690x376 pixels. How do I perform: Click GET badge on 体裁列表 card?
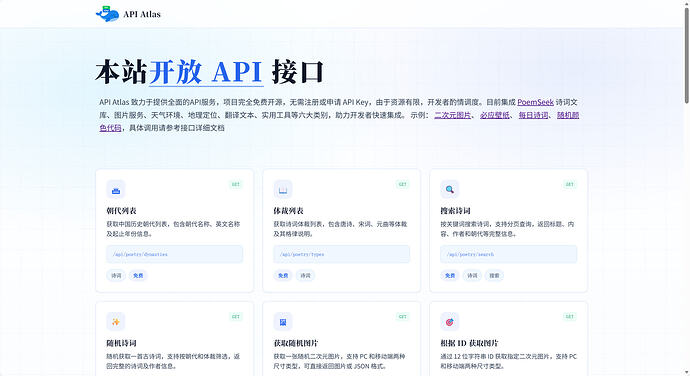pyautogui.click(x=403, y=184)
